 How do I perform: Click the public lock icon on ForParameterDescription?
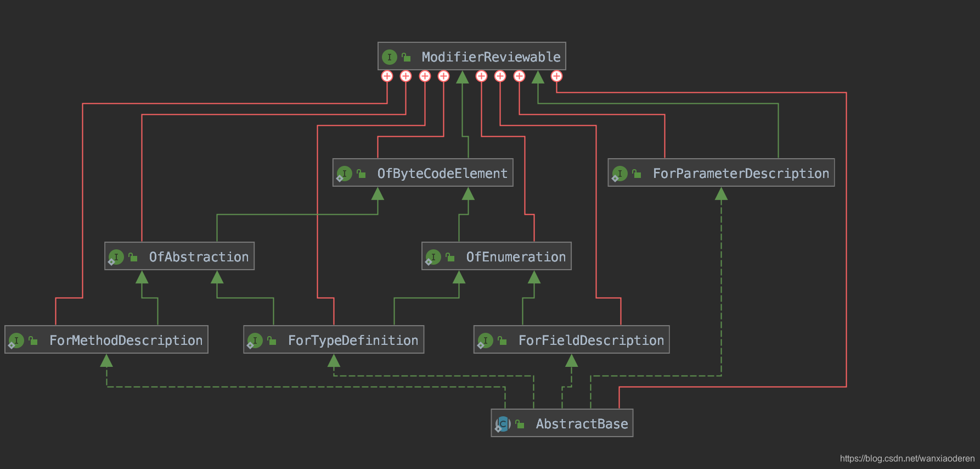(x=637, y=174)
